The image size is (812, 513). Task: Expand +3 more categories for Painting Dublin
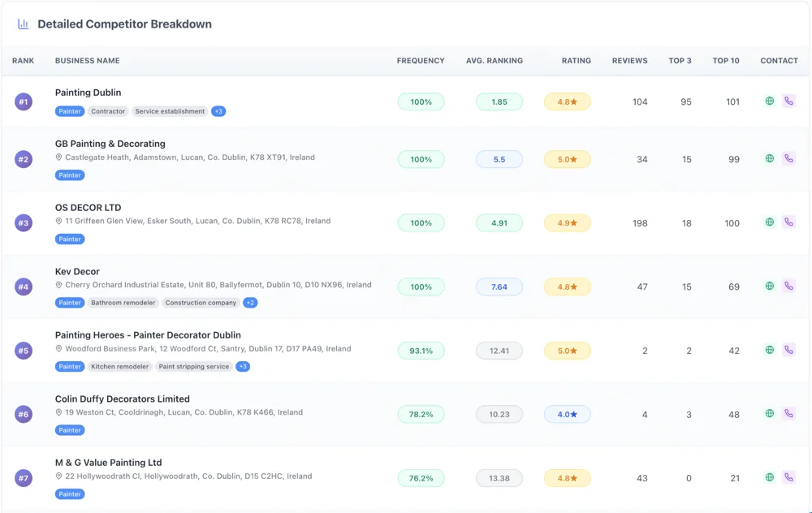coord(218,111)
